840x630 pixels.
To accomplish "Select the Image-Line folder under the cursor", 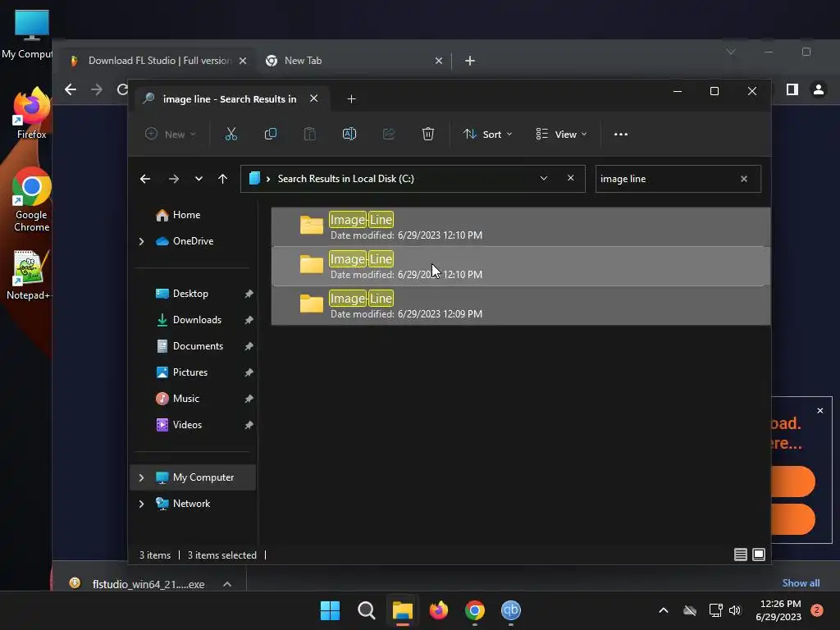I will pyautogui.click(x=521, y=267).
